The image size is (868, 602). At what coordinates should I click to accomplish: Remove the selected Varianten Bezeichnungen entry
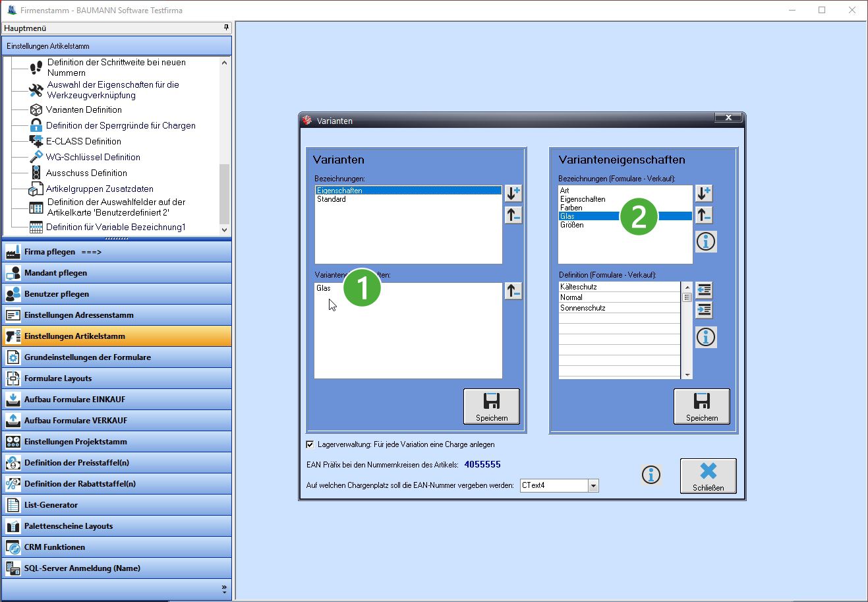pyautogui.click(x=513, y=214)
